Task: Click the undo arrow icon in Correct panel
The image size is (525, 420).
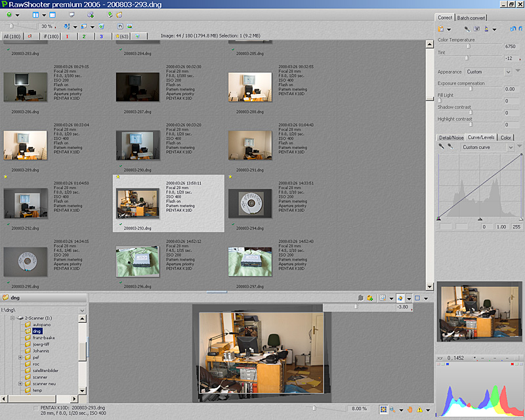Action: 512,29
